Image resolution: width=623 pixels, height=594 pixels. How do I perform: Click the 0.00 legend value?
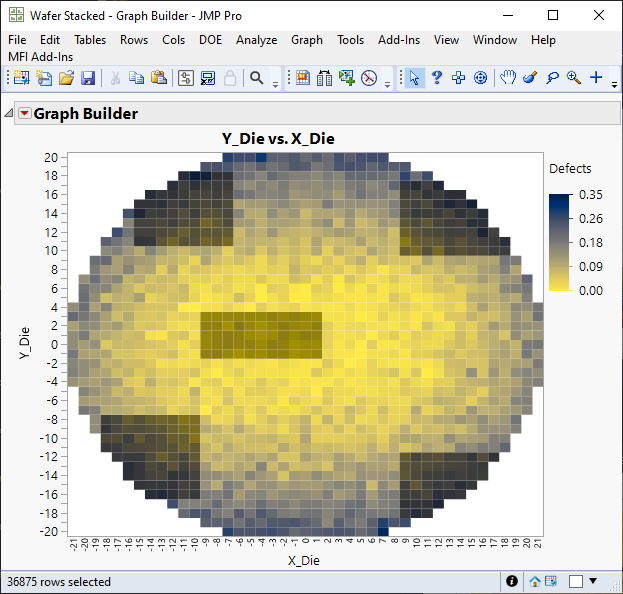point(590,290)
